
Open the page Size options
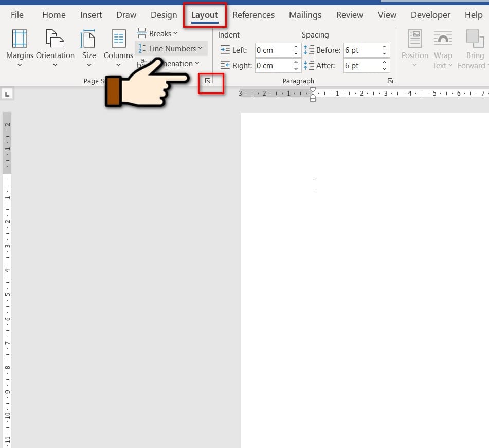click(89, 48)
